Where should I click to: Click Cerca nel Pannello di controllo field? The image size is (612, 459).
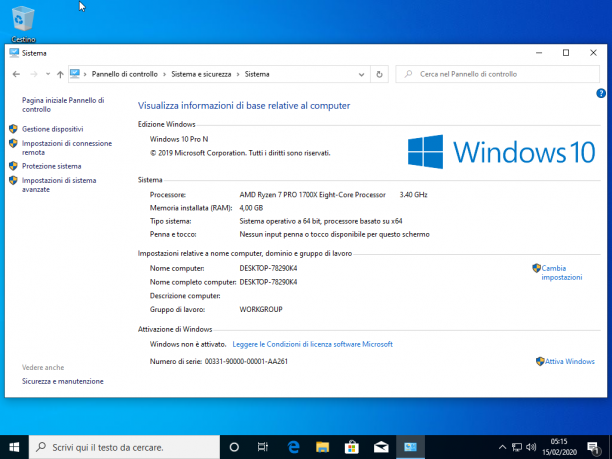[x=497, y=74]
